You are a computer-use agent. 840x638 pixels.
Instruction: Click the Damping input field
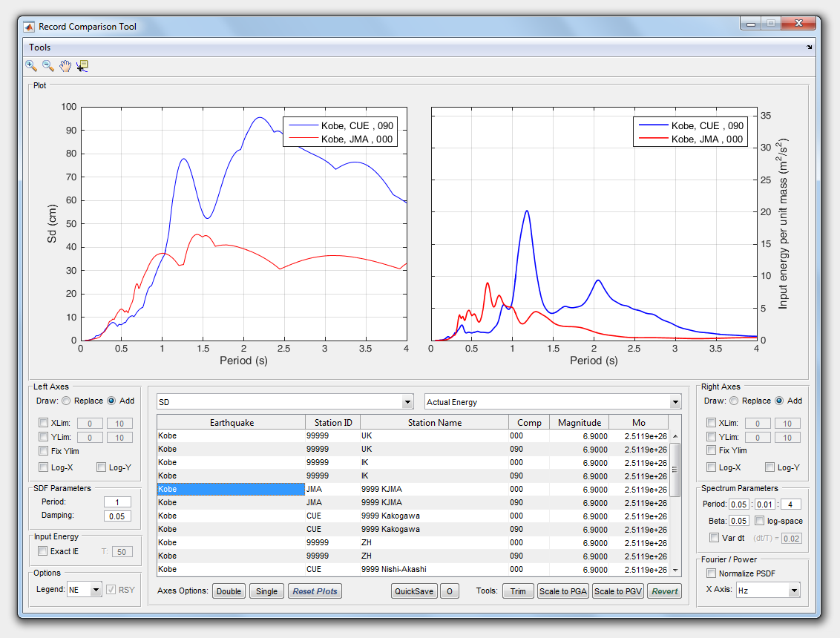[117, 516]
